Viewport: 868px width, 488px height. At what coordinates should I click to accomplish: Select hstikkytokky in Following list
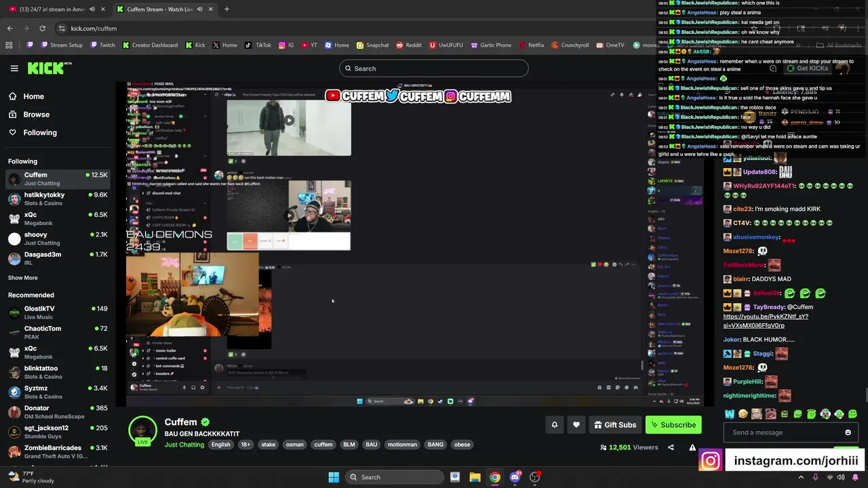pyautogui.click(x=57, y=199)
